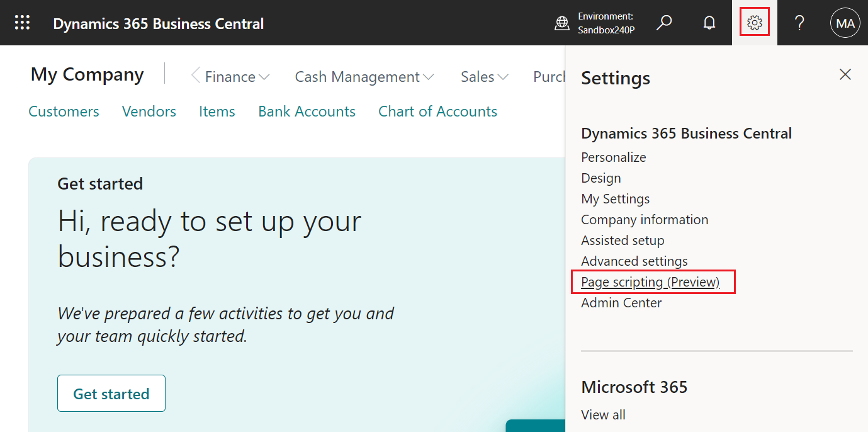Click the Settings gear icon

click(x=754, y=22)
